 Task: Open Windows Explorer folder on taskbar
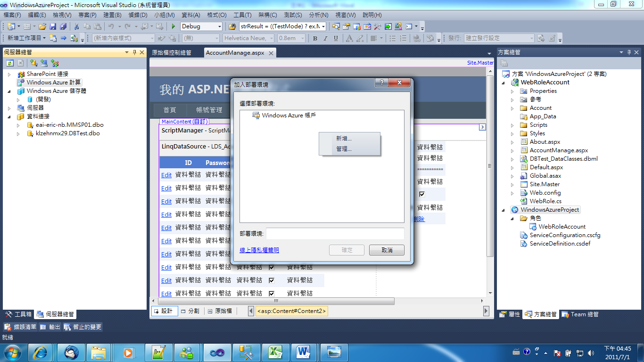click(x=99, y=352)
